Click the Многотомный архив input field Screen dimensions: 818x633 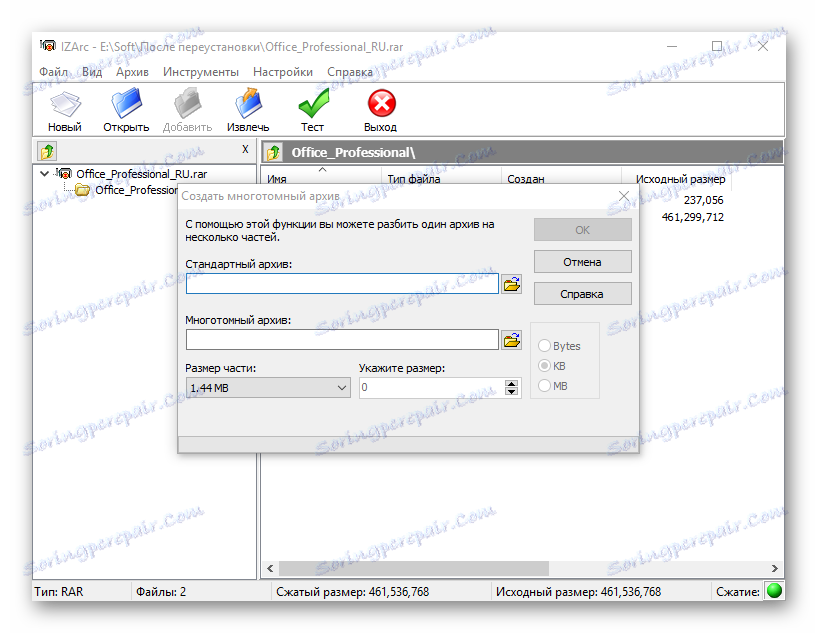coord(342,340)
